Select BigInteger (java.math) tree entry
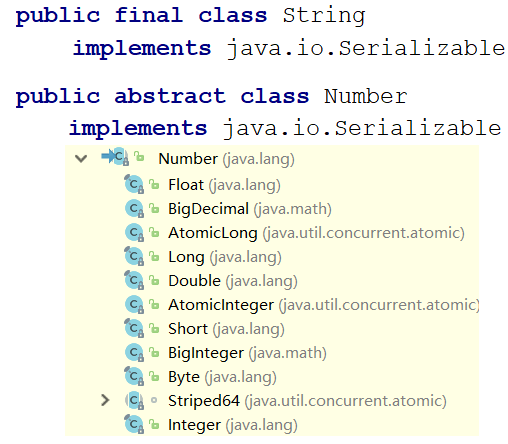The width and height of the screenshot is (508, 444). tap(247, 353)
